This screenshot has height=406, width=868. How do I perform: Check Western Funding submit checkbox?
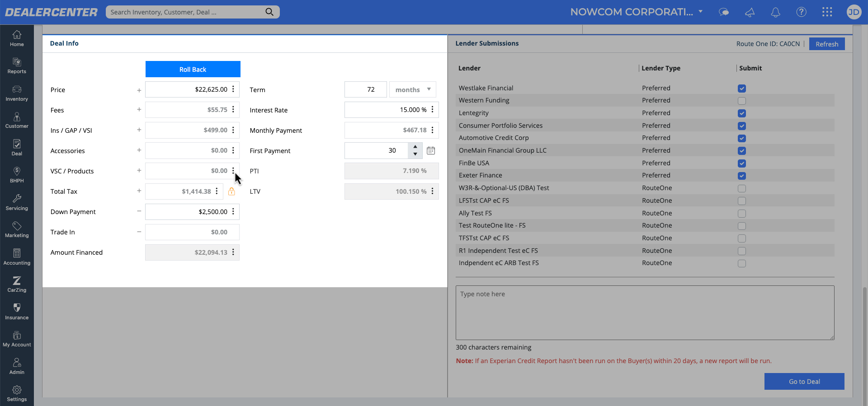pyautogui.click(x=742, y=101)
